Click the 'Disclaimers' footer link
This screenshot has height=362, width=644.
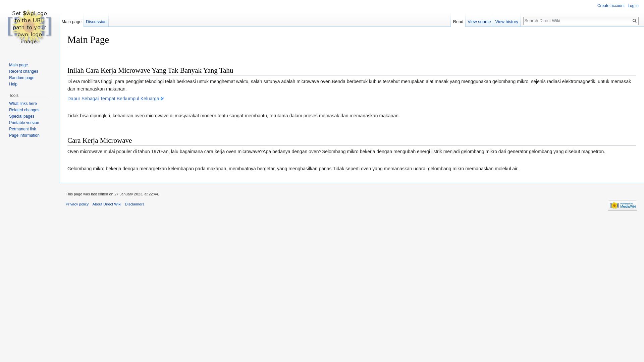(135, 204)
